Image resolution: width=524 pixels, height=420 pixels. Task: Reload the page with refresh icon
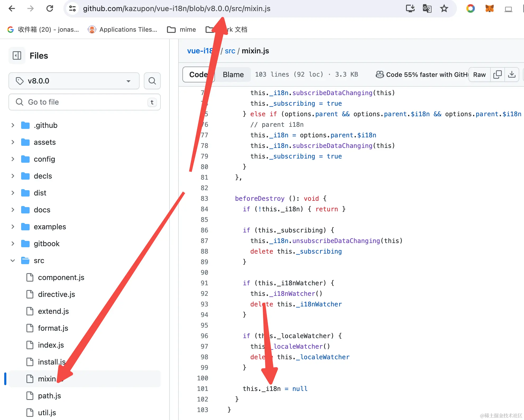(50, 9)
